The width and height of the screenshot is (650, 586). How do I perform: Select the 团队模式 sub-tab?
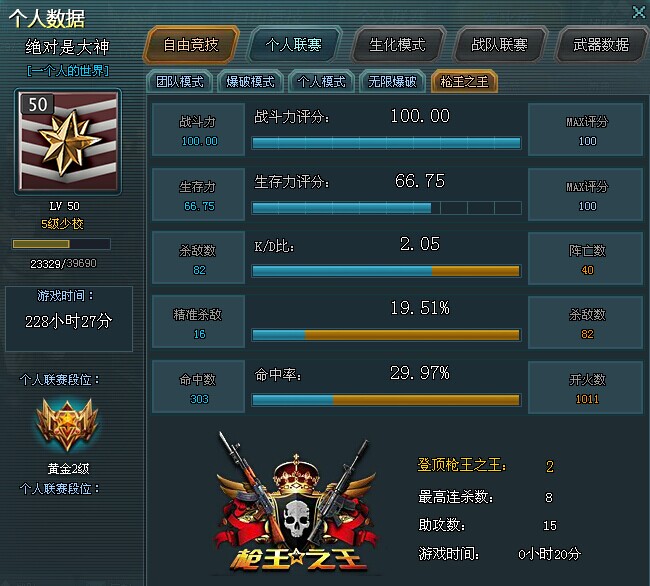pyautogui.click(x=180, y=82)
